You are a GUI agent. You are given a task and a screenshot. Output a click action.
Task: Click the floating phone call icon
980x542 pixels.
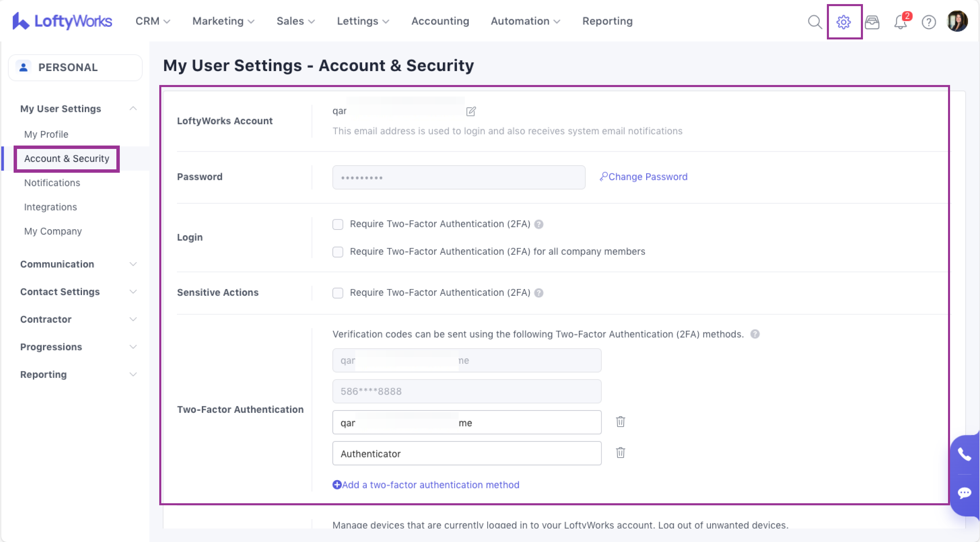[x=964, y=454]
